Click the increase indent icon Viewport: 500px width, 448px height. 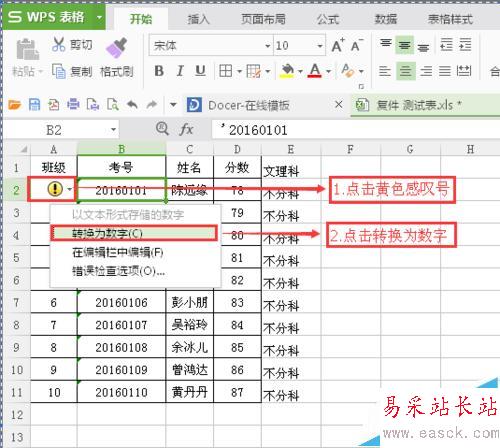(x=465, y=45)
